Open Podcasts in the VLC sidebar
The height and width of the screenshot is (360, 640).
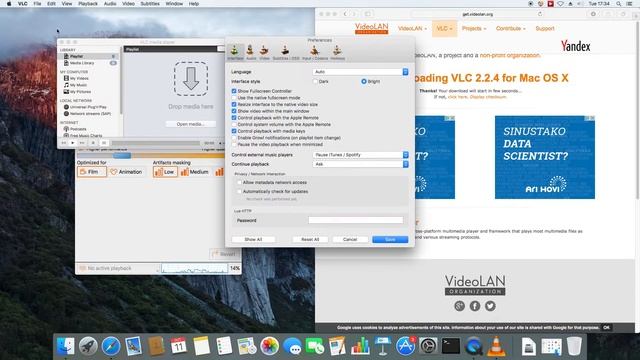click(78, 129)
